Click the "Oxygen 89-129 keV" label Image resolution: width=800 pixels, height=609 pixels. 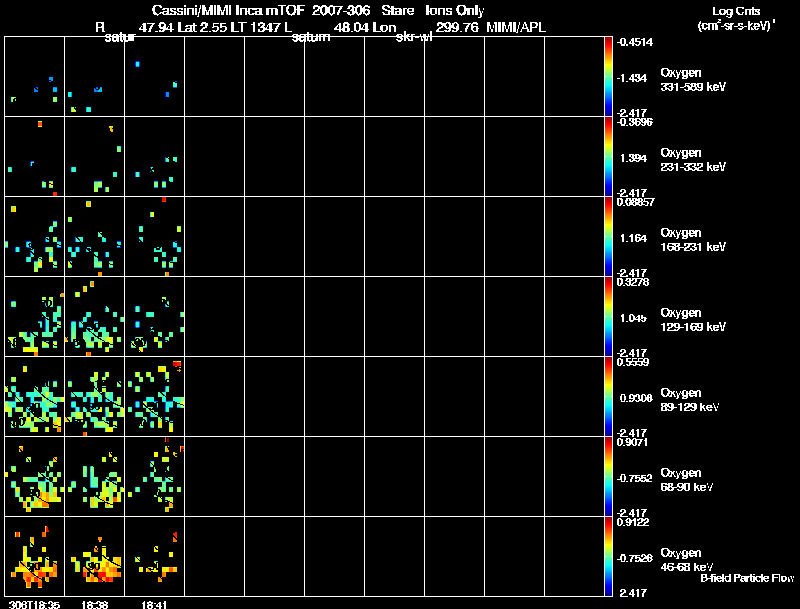coord(690,400)
